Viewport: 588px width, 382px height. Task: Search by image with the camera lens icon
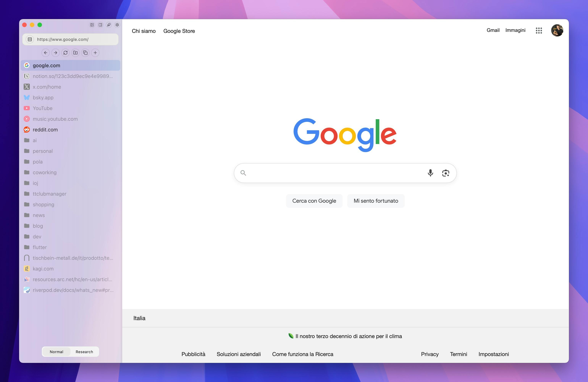(x=446, y=173)
